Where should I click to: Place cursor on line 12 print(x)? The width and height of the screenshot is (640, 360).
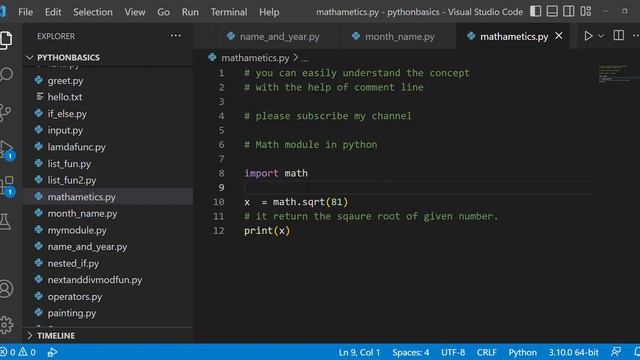(267, 231)
